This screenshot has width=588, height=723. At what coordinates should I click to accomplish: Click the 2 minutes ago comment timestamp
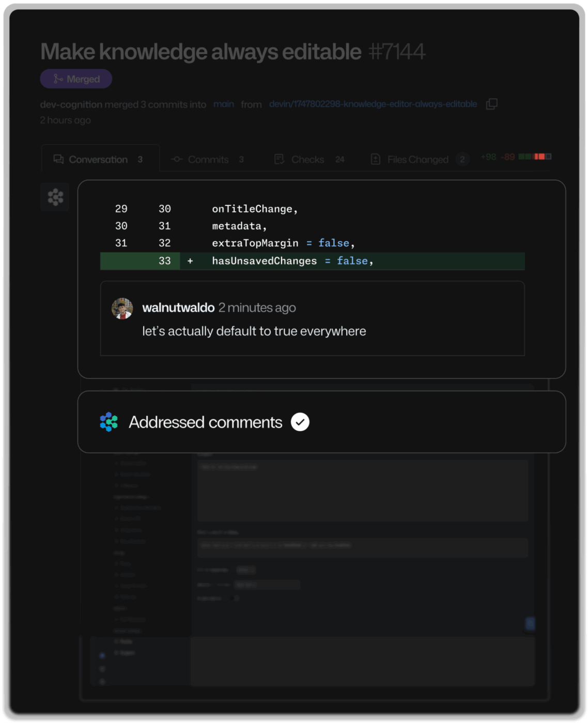coord(257,307)
